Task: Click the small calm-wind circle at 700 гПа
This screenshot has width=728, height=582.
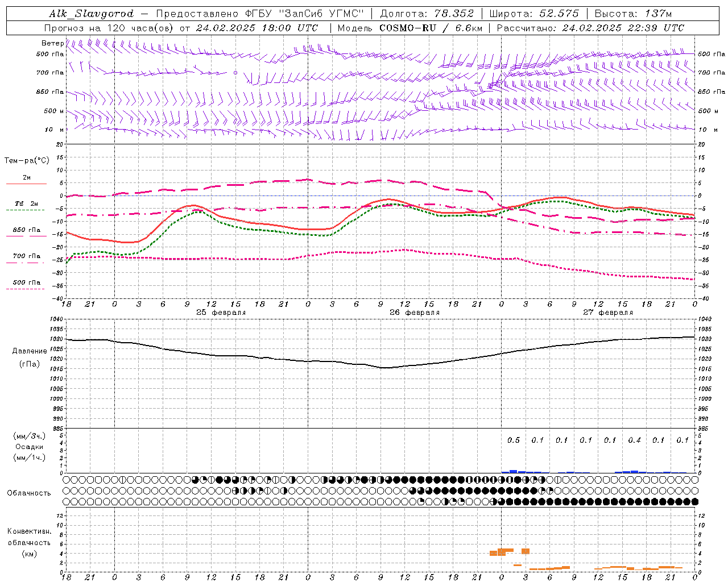Action: (235, 73)
